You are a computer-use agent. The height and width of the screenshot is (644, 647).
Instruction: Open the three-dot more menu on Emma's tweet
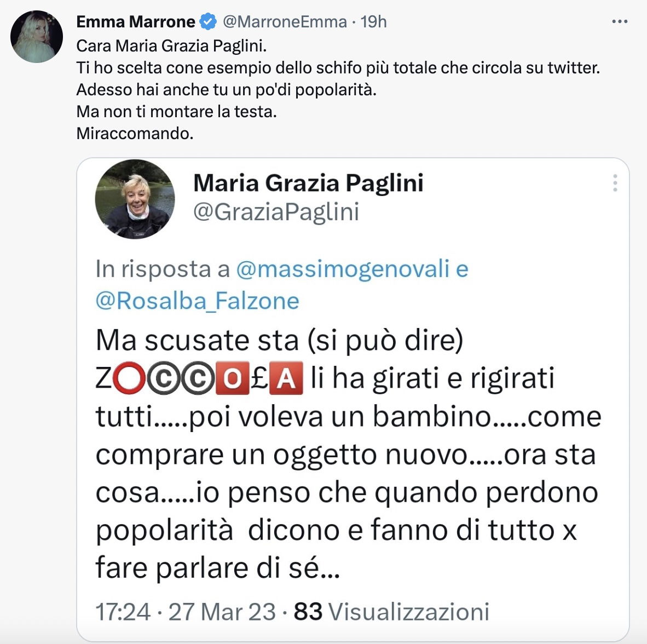pyautogui.click(x=619, y=21)
